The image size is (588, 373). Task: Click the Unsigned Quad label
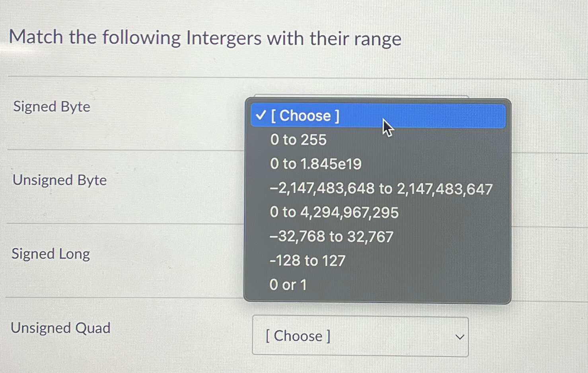click(x=60, y=328)
